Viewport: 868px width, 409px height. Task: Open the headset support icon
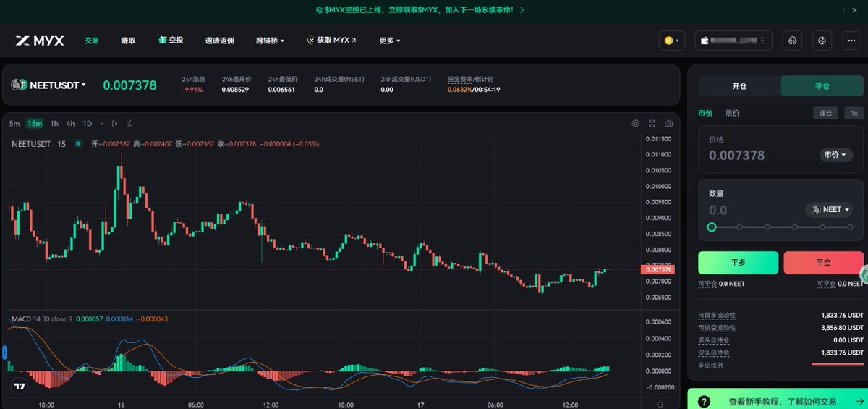tap(792, 41)
